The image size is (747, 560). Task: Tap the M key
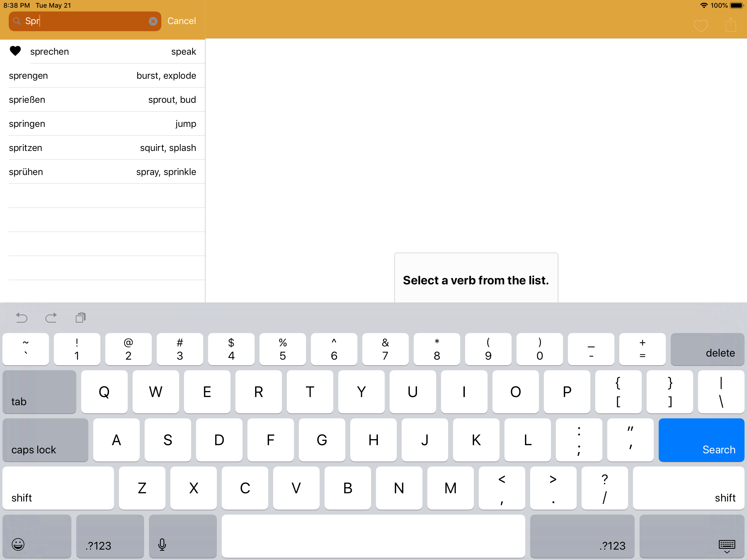point(451,488)
